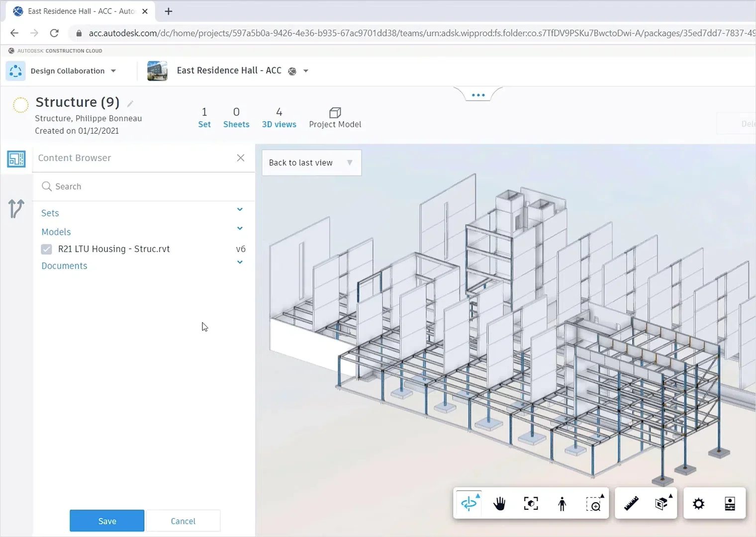Collapse the Sets section
The width and height of the screenshot is (756, 537).
[x=240, y=209]
